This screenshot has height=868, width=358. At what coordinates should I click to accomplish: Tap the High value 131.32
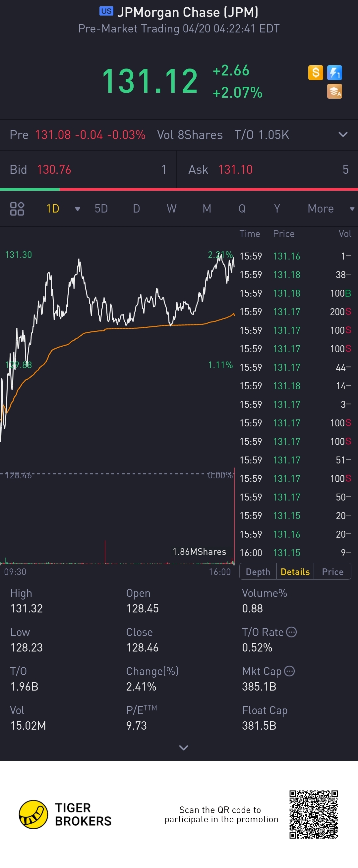click(27, 608)
